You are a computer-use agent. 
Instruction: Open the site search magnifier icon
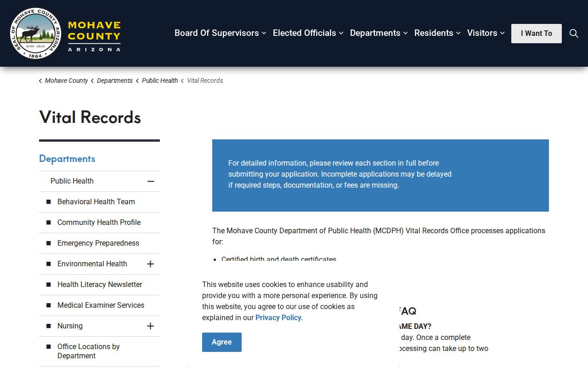pyautogui.click(x=574, y=33)
